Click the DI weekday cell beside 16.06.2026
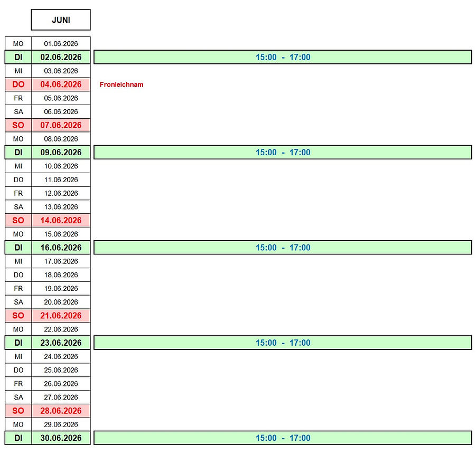476x454 pixels. tap(18, 248)
